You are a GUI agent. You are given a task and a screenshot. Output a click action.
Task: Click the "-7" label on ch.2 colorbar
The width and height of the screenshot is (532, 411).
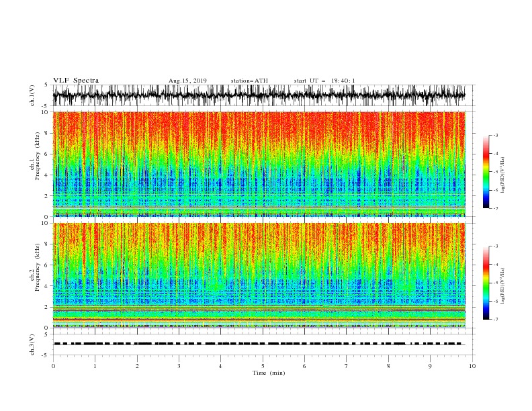tap(496, 320)
